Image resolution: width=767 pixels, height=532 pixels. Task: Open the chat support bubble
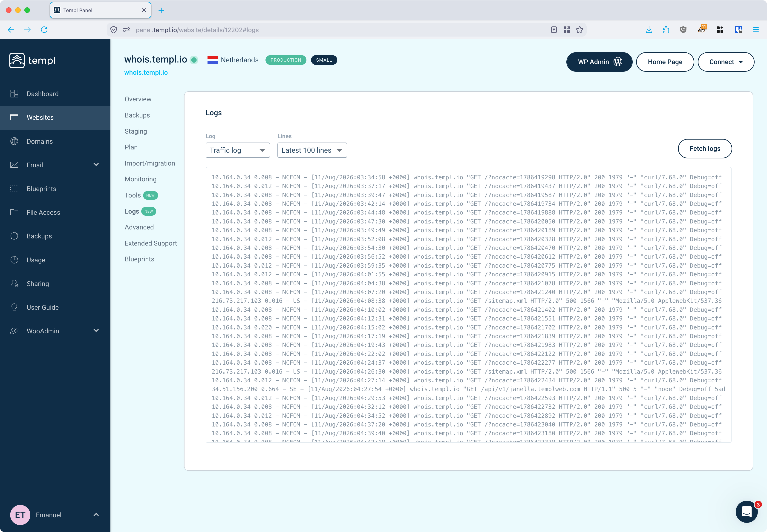point(746,511)
